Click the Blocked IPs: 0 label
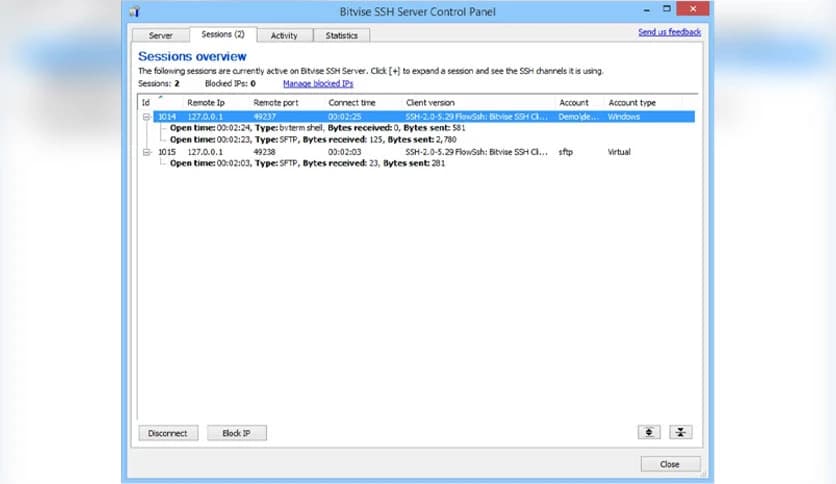 pyautogui.click(x=230, y=84)
